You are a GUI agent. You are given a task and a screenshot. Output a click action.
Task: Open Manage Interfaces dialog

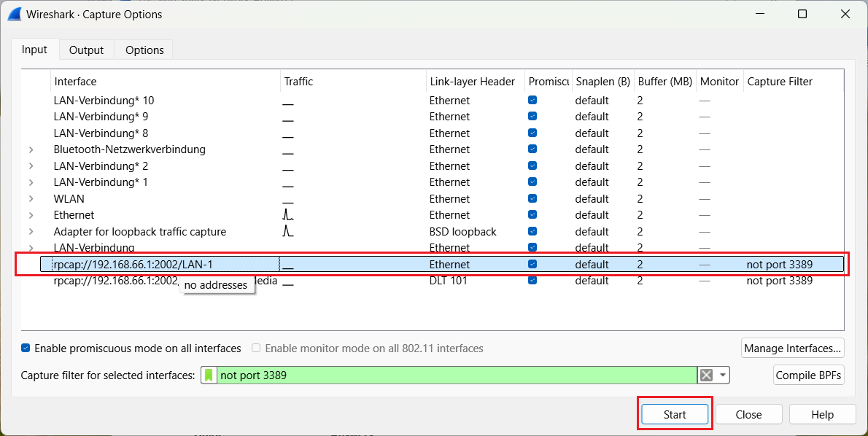point(793,349)
